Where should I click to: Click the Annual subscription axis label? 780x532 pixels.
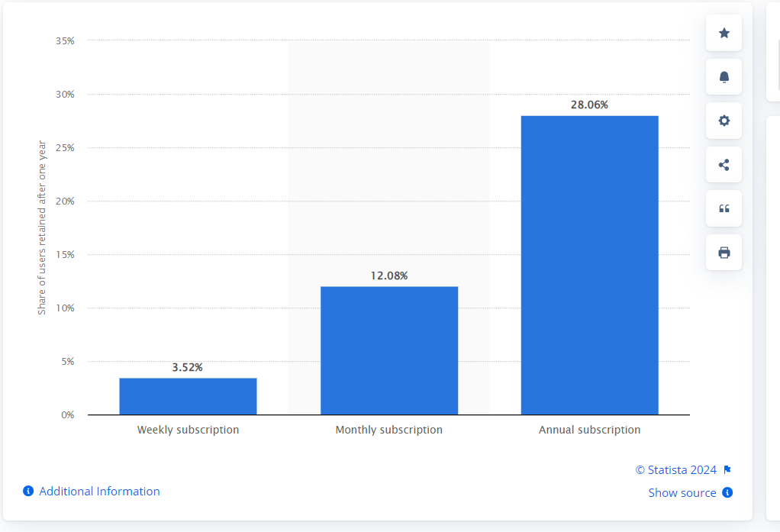click(589, 430)
